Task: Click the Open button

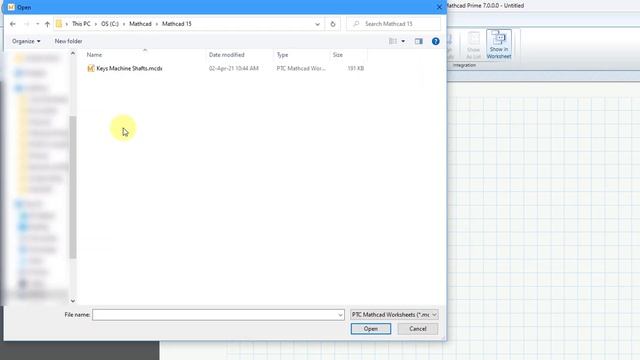Action: 371,329
